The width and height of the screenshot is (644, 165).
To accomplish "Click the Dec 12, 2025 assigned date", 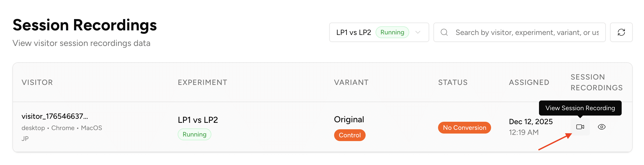I will [x=531, y=121].
